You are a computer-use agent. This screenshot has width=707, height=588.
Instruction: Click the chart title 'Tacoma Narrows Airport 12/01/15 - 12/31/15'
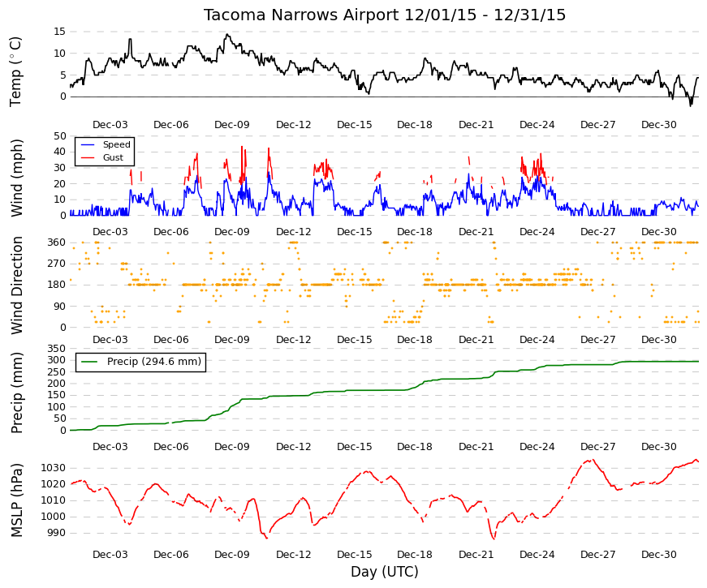coord(384,15)
